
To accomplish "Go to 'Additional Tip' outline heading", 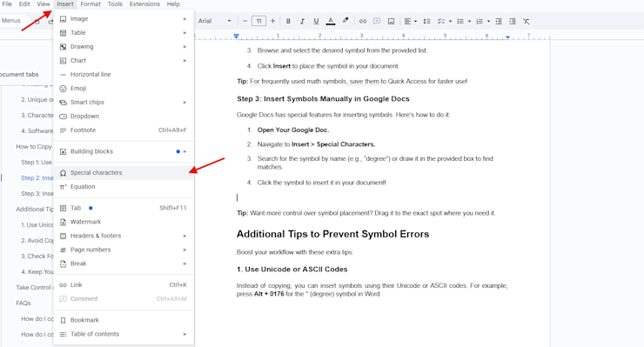I will (35, 209).
